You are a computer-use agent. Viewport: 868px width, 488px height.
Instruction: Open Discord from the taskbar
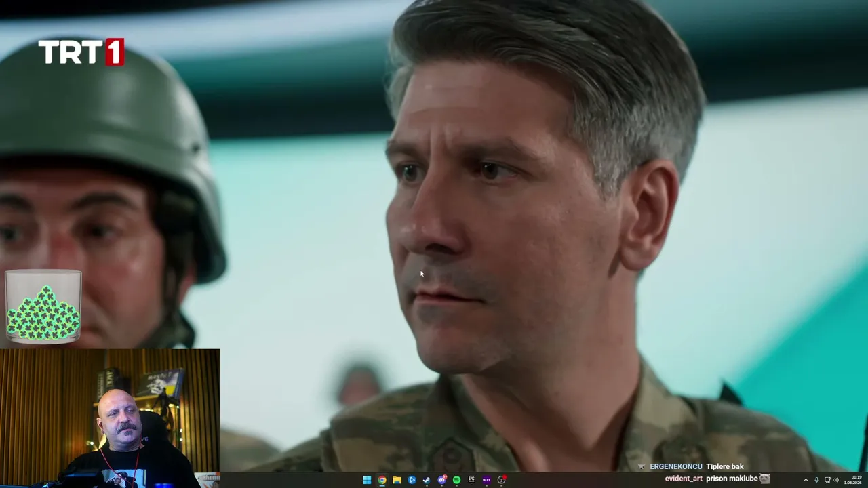click(441, 480)
